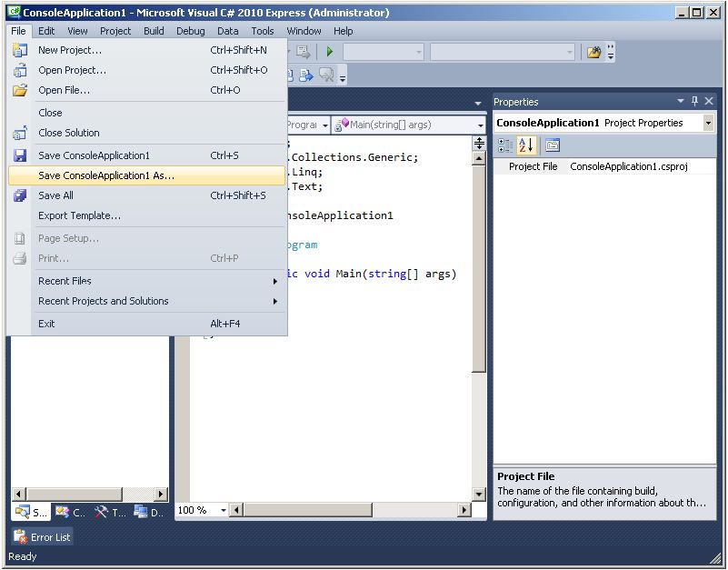Pin the Properties panel with pushpin icon

point(694,101)
